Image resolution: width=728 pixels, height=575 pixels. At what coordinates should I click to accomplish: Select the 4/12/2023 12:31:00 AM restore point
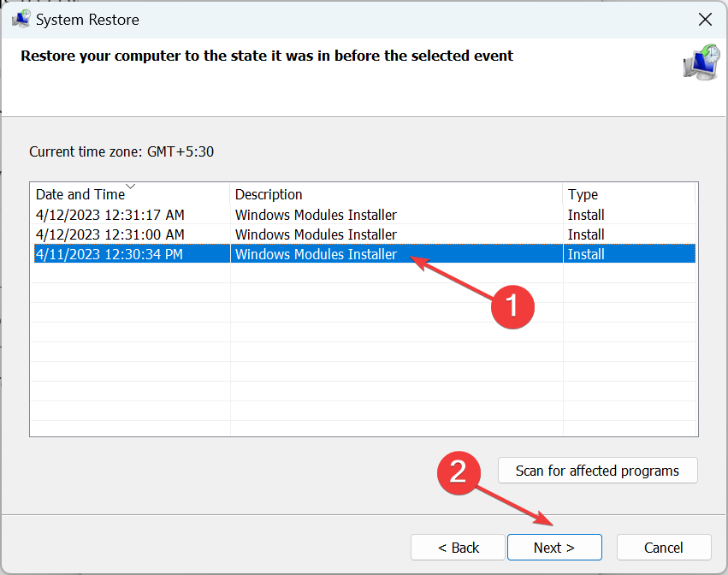tap(110, 234)
